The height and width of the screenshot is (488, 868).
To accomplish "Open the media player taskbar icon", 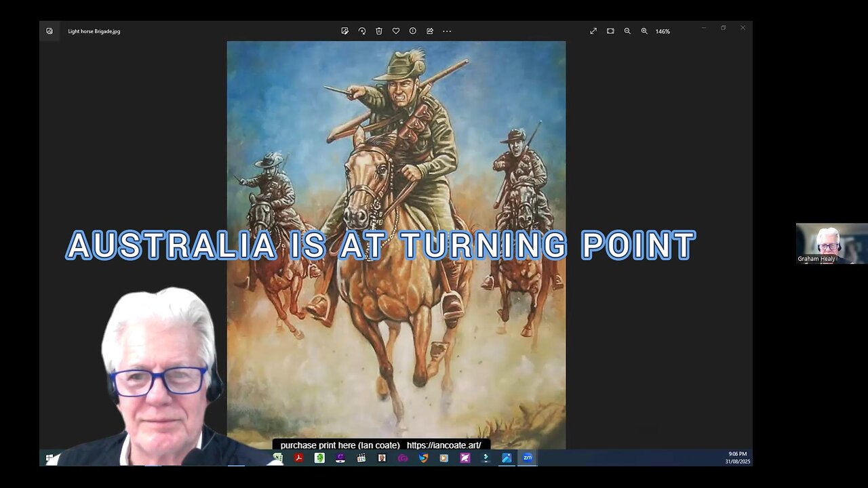I will click(x=444, y=458).
